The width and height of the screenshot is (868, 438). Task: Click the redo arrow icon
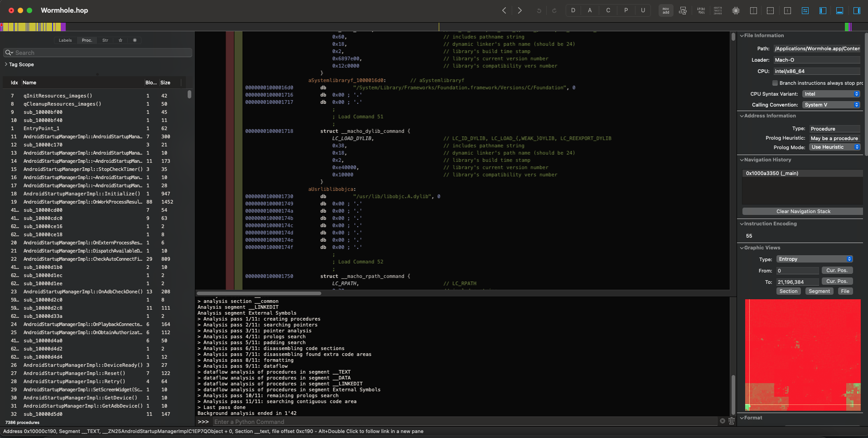pos(554,10)
